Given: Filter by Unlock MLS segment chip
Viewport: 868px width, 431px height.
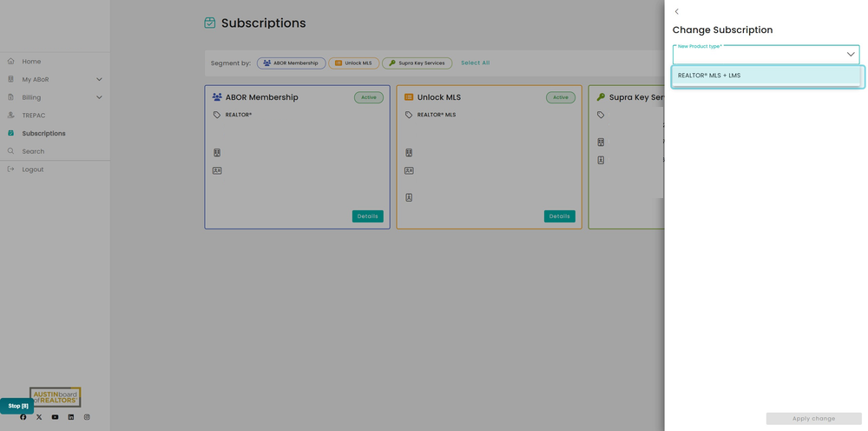Looking at the screenshot, I should pyautogui.click(x=354, y=63).
